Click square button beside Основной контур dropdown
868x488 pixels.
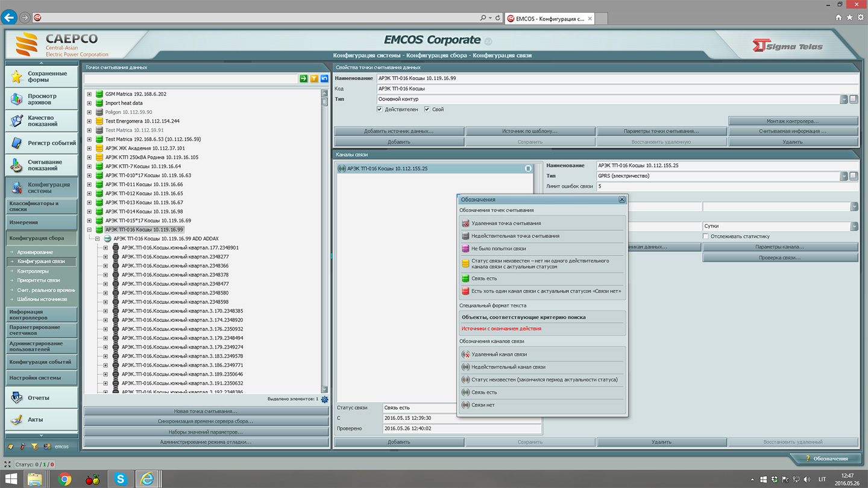pyautogui.click(x=854, y=99)
